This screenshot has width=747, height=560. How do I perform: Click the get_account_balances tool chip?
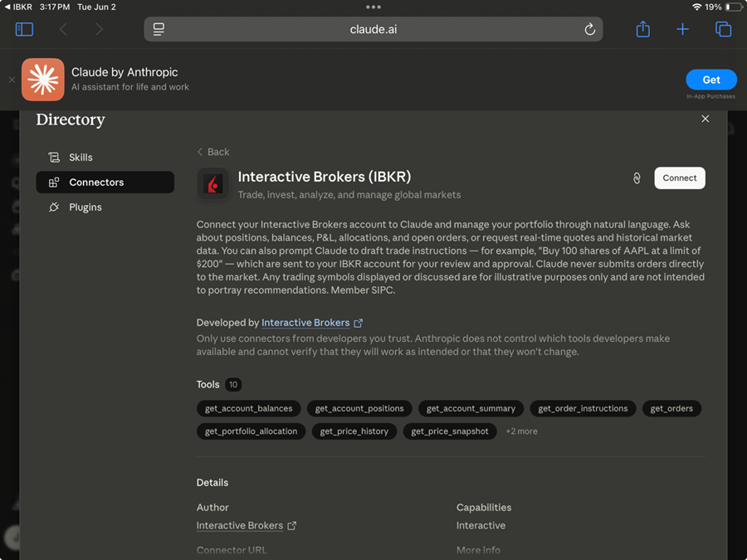248,408
